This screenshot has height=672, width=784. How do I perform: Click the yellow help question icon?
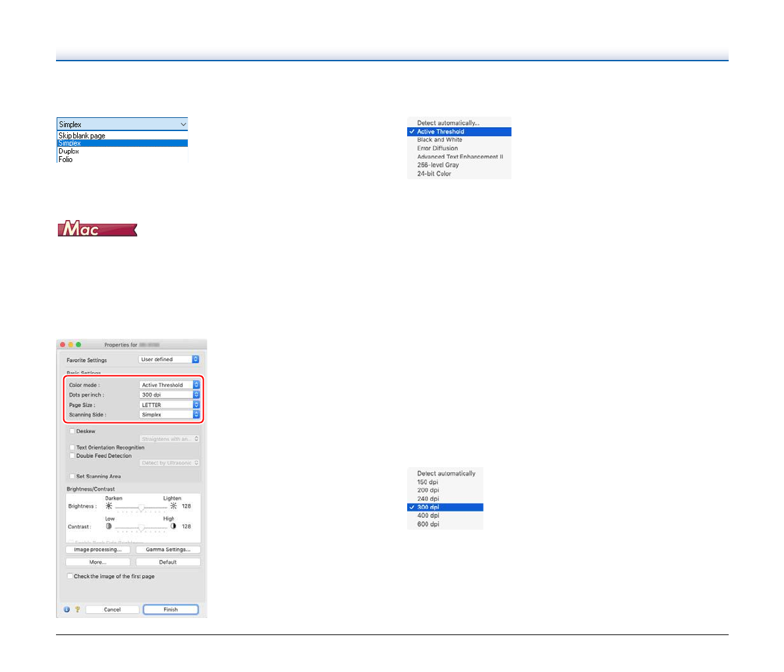pyautogui.click(x=76, y=610)
